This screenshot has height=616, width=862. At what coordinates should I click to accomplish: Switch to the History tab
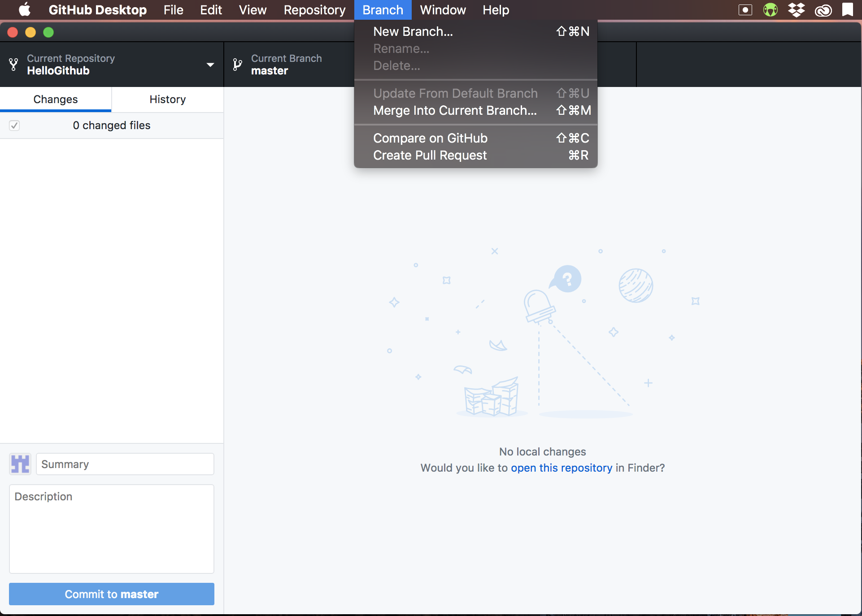[x=167, y=99]
